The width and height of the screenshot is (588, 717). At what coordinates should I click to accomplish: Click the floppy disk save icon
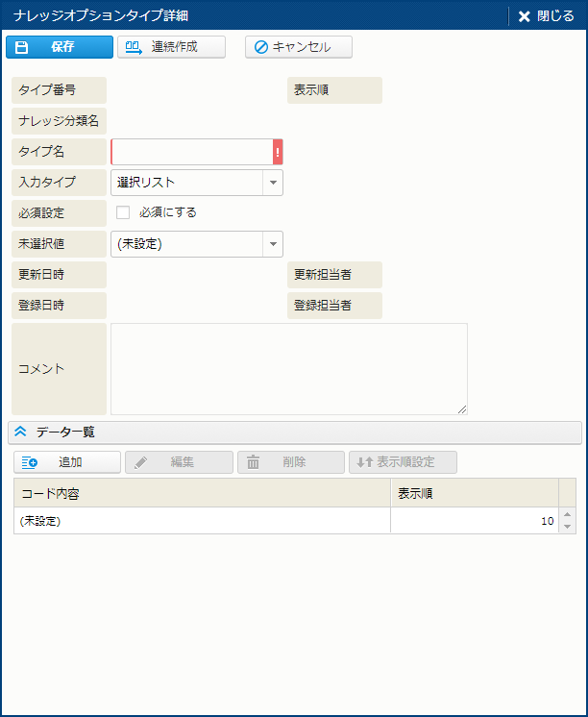[x=22, y=47]
